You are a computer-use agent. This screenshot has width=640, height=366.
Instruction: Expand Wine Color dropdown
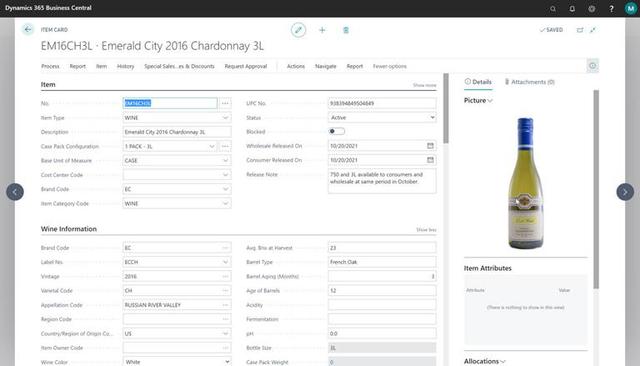[227, 362]
